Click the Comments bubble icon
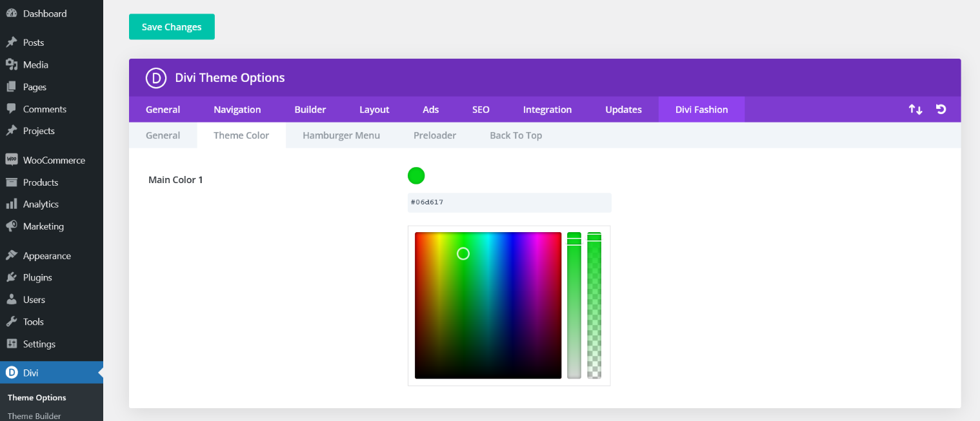The width and height of the screenshot is (980, 421). point(11,109)
